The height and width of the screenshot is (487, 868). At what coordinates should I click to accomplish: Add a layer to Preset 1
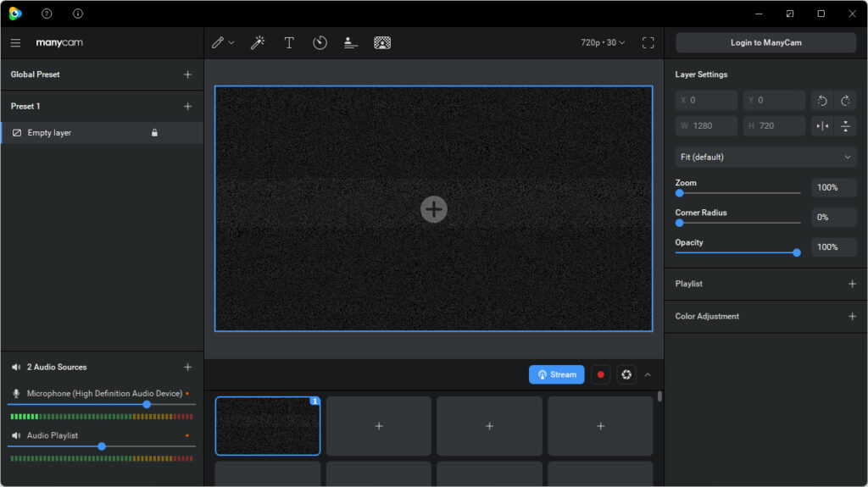coord(187,106)
